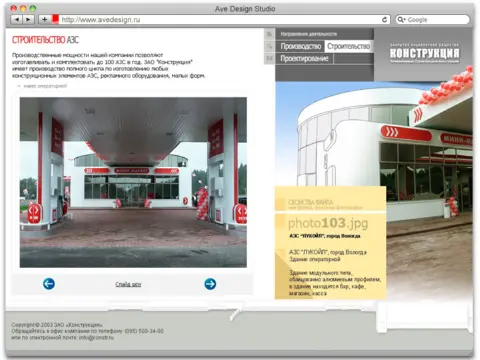The image size is (480, 360).
Task: Click the Google search magnifier dropdown
Action: coord(401,20)
